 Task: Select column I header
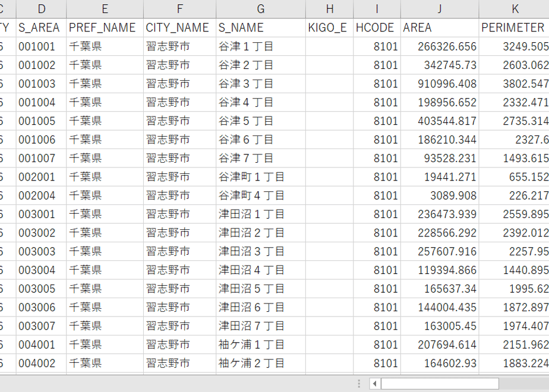tap(377, 9)
